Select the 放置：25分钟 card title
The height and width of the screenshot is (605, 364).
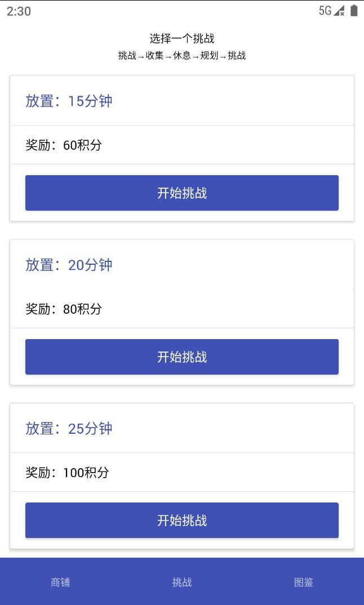tap(69, 428)
